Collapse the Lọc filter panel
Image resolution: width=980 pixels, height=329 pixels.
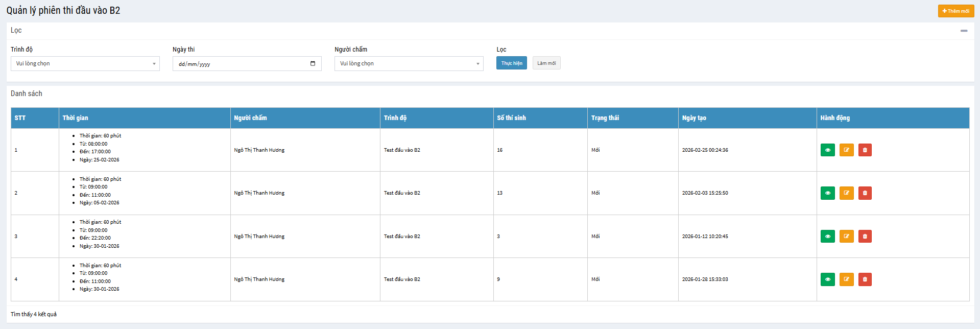tap(964, 31)
